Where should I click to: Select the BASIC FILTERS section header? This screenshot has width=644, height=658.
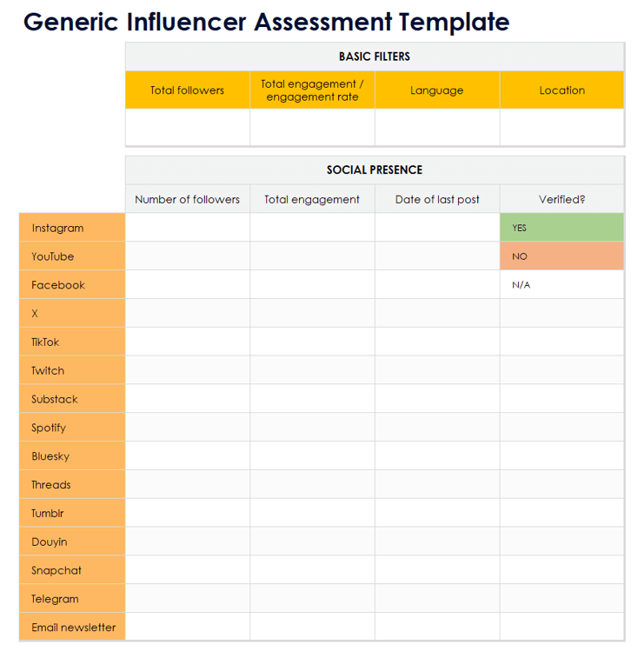point(375,56)
